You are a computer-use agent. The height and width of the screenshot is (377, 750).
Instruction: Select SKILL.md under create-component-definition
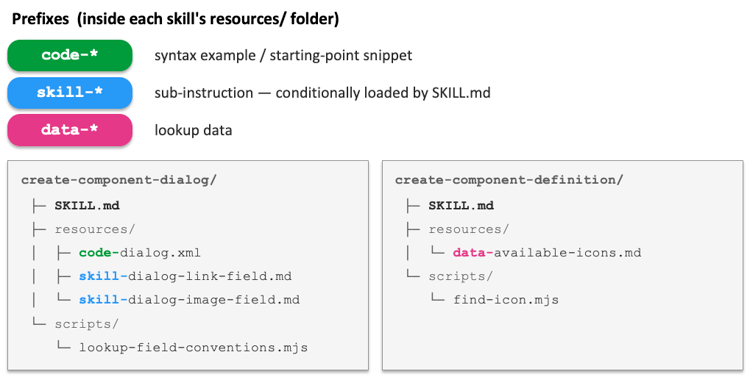click(x=461, y=205)
